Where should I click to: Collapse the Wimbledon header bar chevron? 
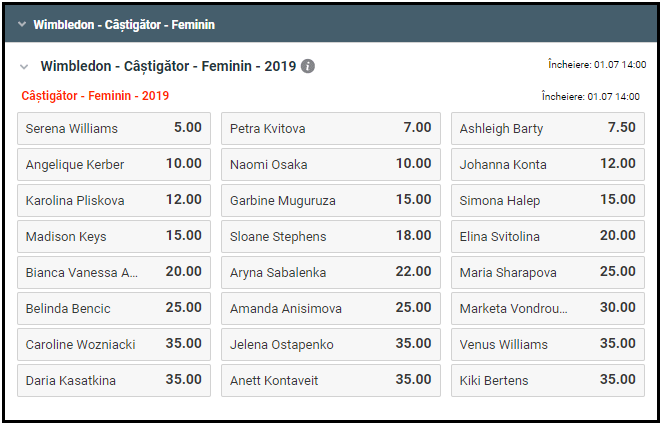[19, 24]
